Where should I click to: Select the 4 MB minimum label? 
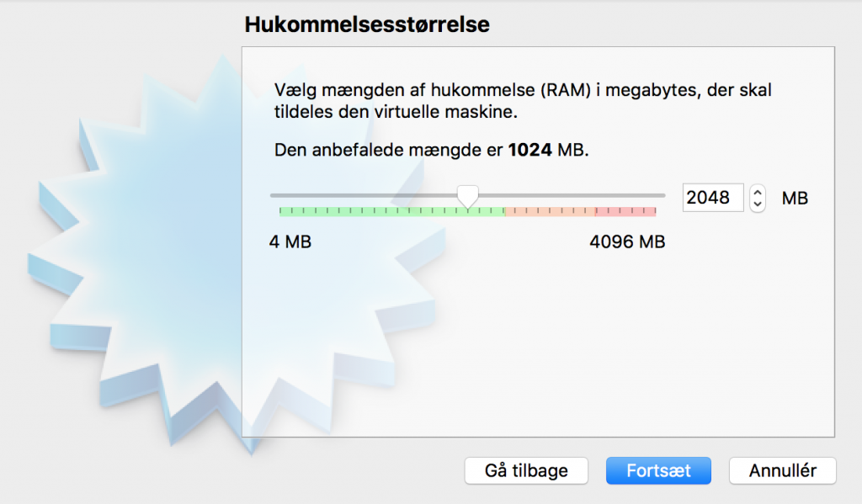[290, 241]
